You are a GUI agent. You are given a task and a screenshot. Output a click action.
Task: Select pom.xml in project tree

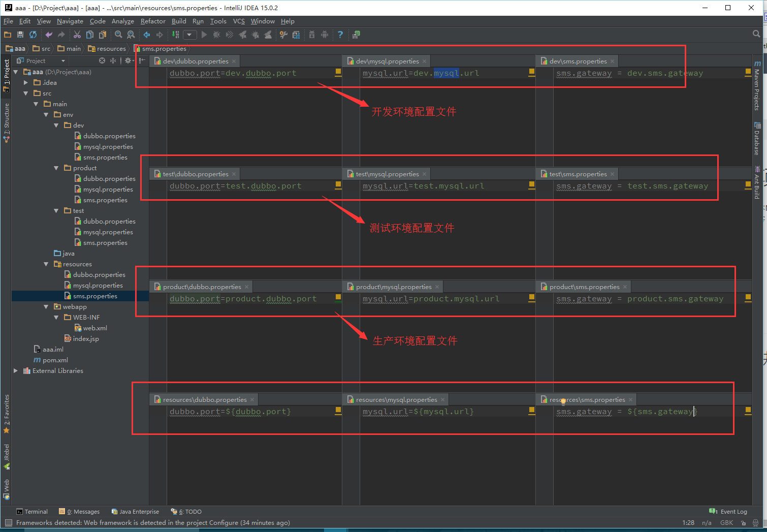[x=51, y=360]
